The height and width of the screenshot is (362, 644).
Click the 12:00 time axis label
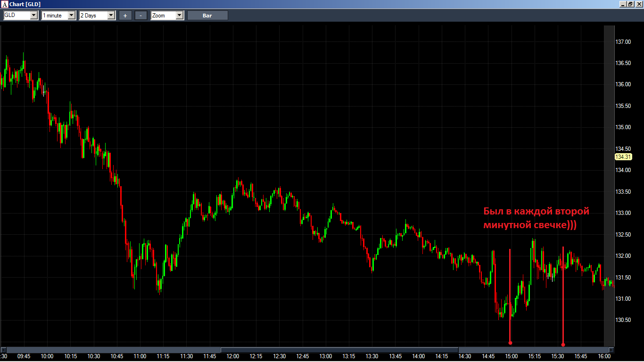233,356
